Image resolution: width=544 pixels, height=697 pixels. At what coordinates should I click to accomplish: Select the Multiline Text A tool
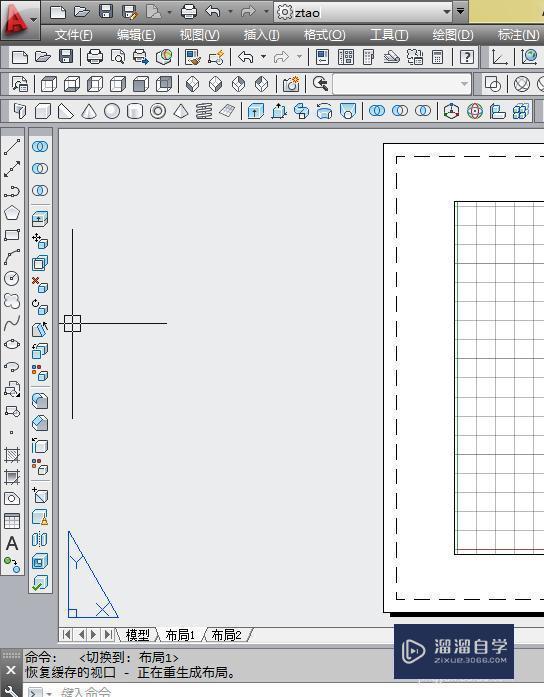[12, 543]
